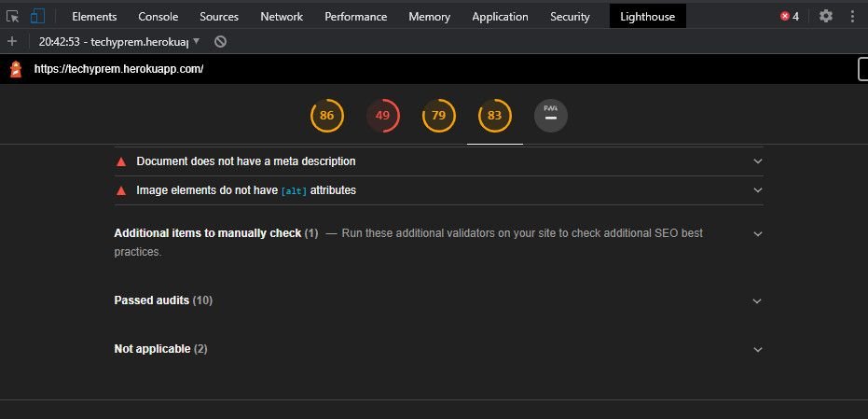Switch to the Network tab
868x419 pixels.
[281, 17]
